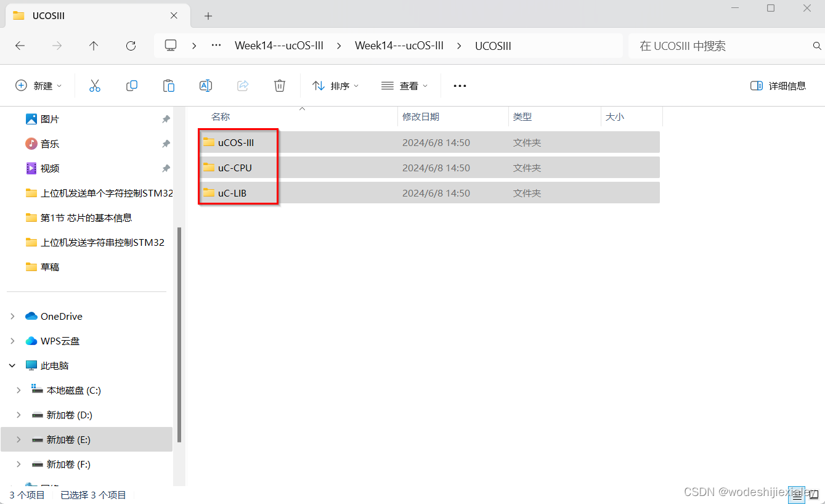This screenshot has width=825, height=504.
Task: Click uCOS-III date 2024/6/8 14:50
Action: (x=436, y=142)
